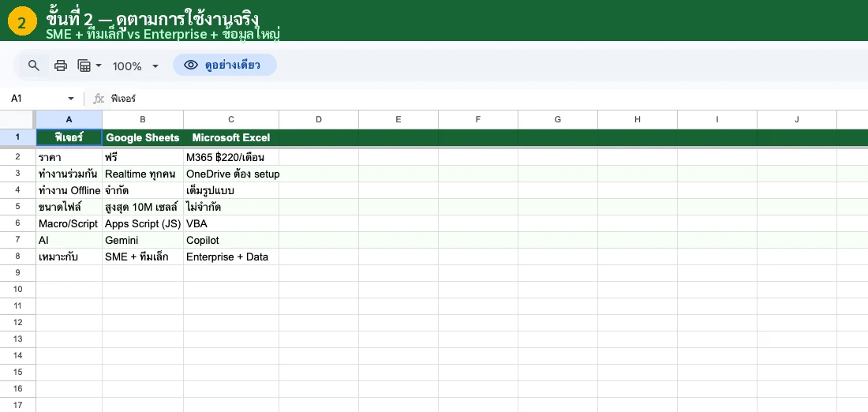Click the select-all corner box
This screenshot has height=412, width=868.
click(17, 120)
